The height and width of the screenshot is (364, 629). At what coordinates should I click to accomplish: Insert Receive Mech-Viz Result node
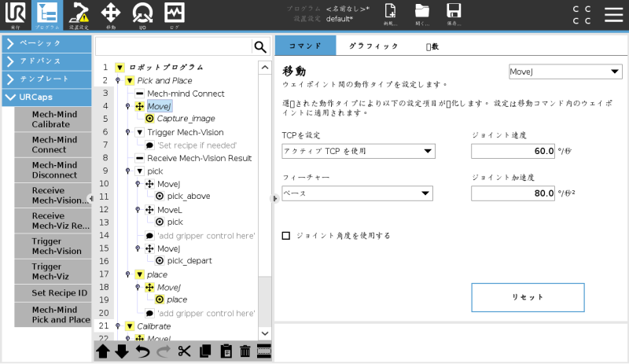point(53,221)
